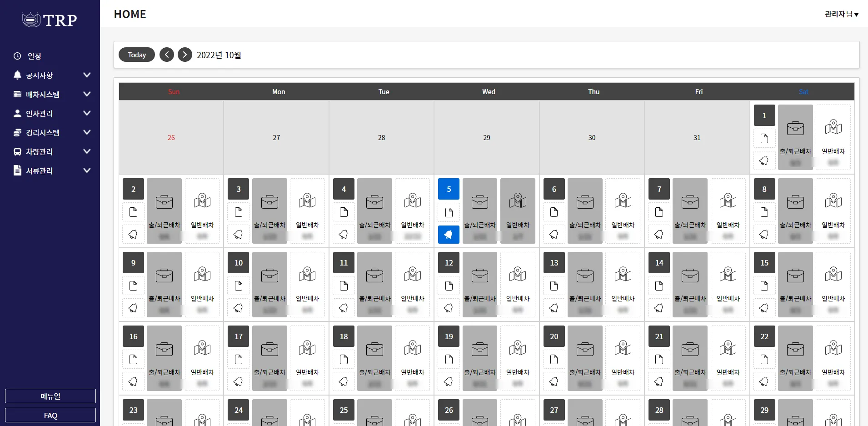Image resolution: width=868 pixels, height=426 pixels.
Task: Click the briefcase commute dispatch icon on October 3
Action: click(x=269, y=201)
